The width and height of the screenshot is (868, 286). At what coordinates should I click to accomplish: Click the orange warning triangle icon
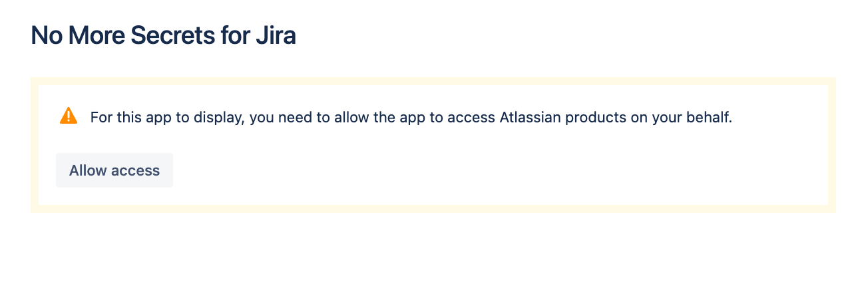69,116
